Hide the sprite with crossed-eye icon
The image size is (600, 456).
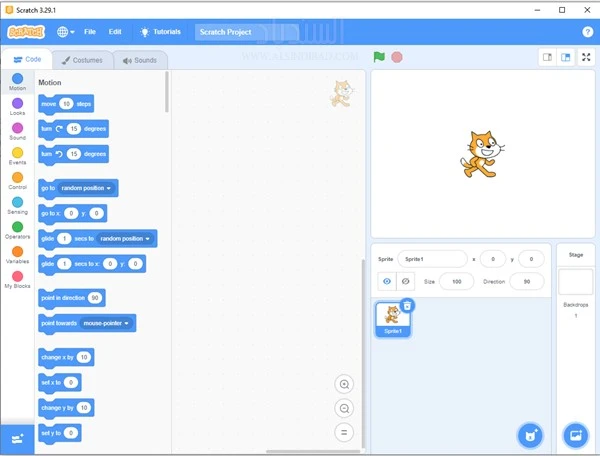tap(405, 282)
